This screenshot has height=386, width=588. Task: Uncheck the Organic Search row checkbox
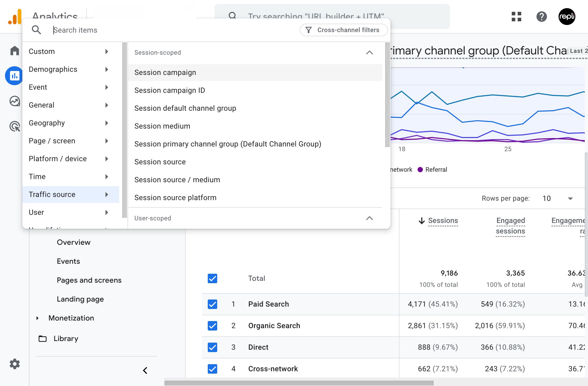click(x=212, y=326)
